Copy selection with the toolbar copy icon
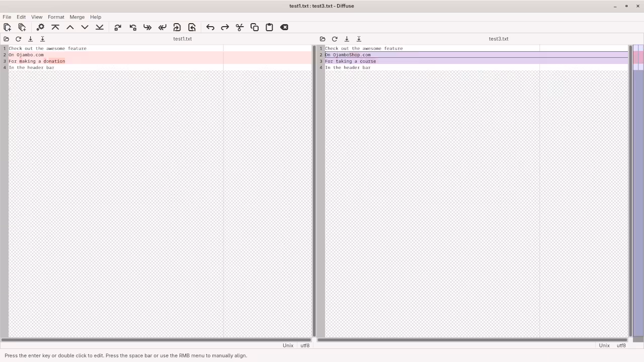 [255, 27]
